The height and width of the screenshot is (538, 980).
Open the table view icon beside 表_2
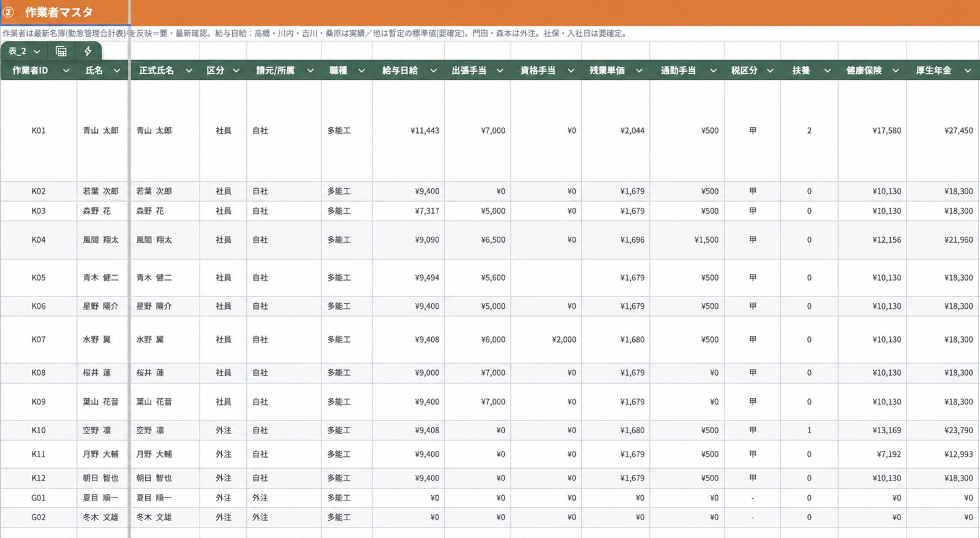(61, 51)
